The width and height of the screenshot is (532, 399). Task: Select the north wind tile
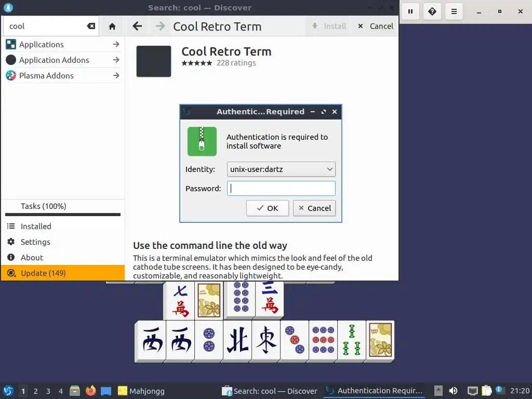237,340
